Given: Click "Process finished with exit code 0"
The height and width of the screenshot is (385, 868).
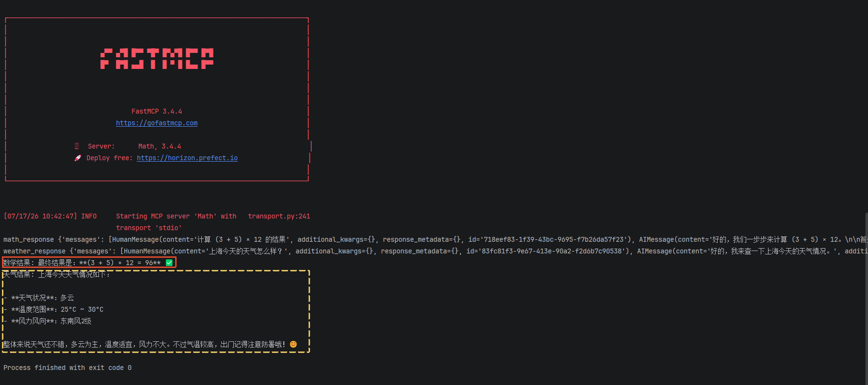Looking at the screenshot, I should click(x=67, y=368).
